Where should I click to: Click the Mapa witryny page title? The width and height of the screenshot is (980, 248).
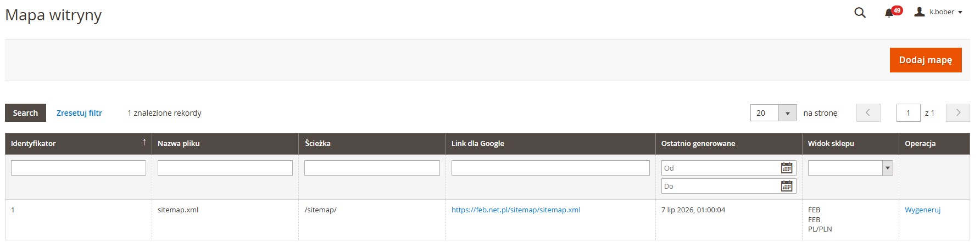[53, 15]
